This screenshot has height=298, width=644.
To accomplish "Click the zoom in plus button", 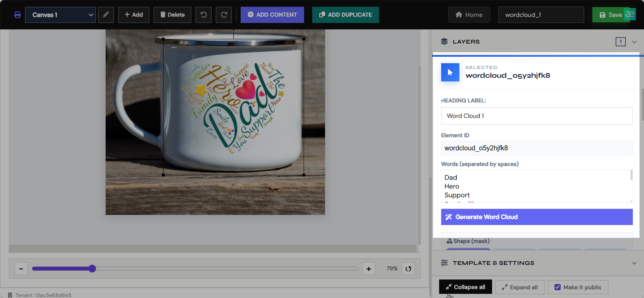I will (369, 269).
